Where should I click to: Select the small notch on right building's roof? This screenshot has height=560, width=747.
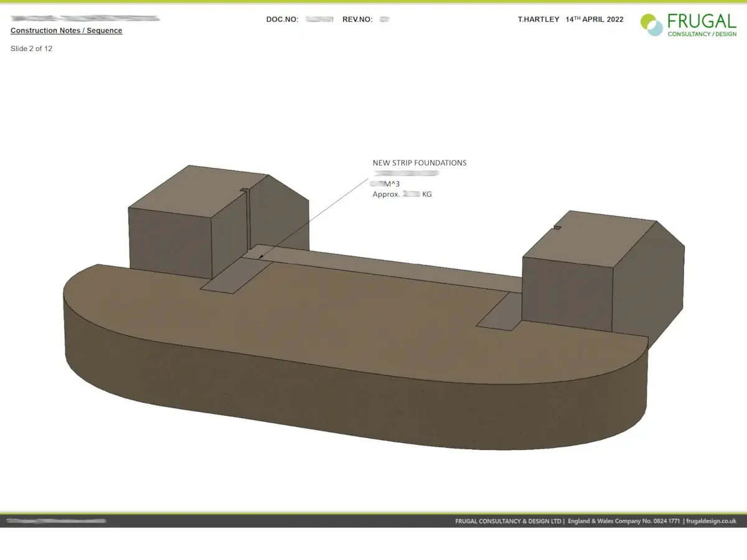coord(557,227)
